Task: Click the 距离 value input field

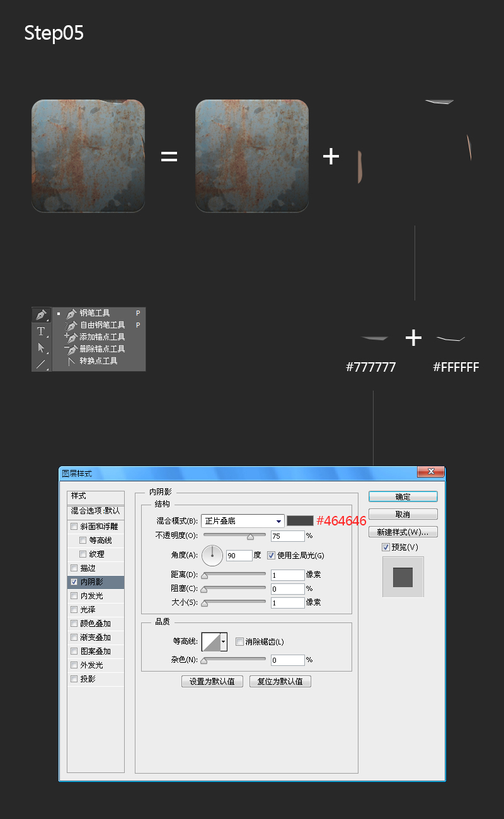Action: 287,574
